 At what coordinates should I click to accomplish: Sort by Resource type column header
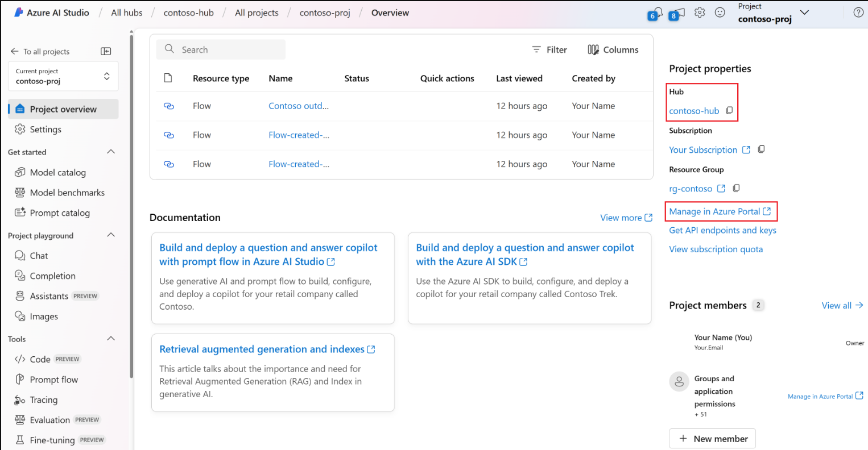[221, 78]
